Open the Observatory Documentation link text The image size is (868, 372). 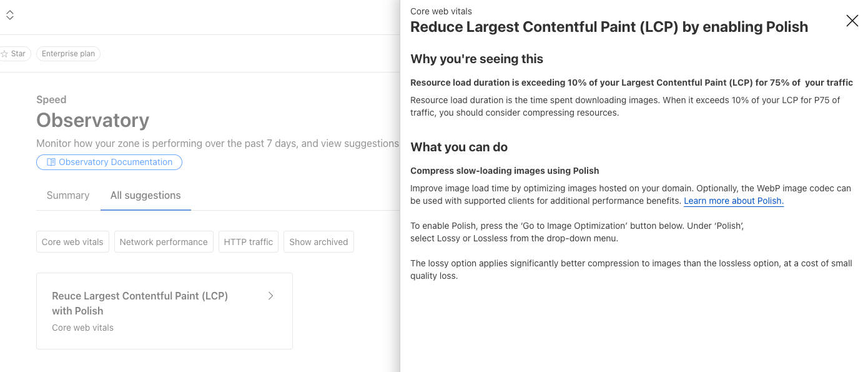click(x=116, y=163)
